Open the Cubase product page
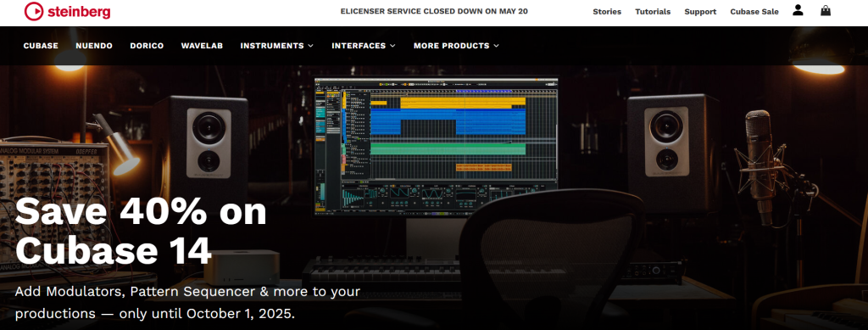This screenshot has height=330, width=868. coord(41,46)
